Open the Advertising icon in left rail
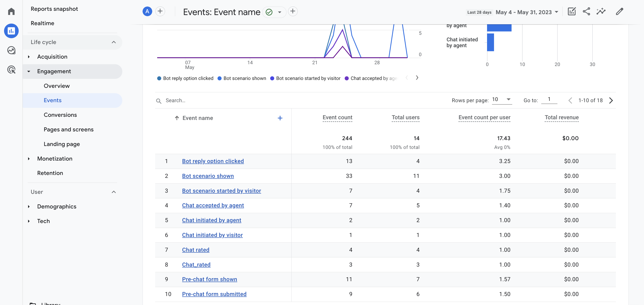 11,70
